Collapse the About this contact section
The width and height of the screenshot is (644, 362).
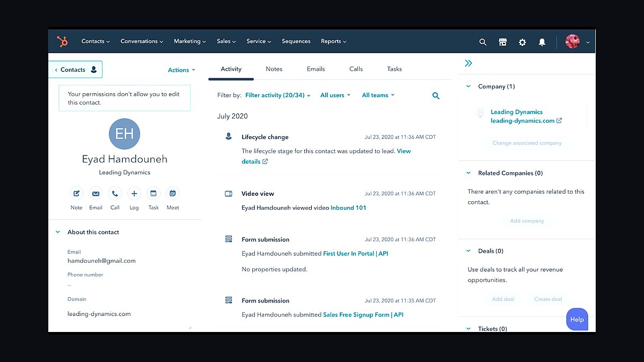58,232
